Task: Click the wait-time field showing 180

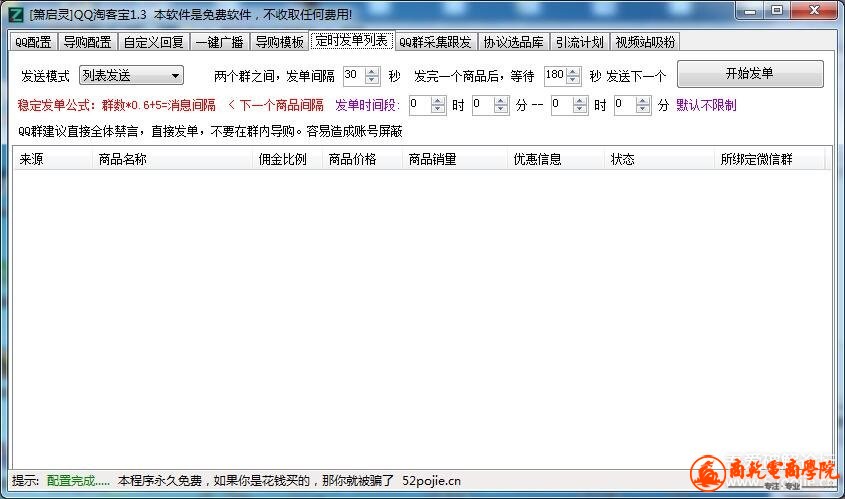Action: point(555,75)
